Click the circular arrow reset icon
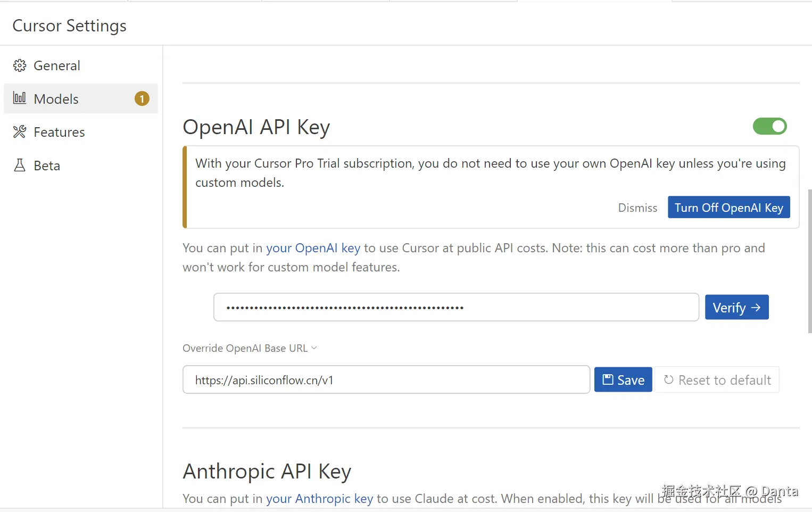 pos(669,379)
